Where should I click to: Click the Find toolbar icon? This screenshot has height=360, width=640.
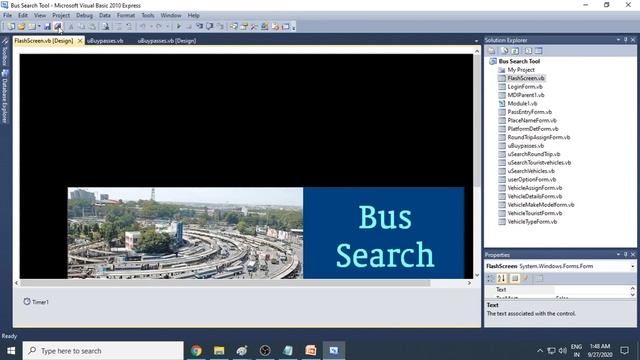tap(106, 27)
